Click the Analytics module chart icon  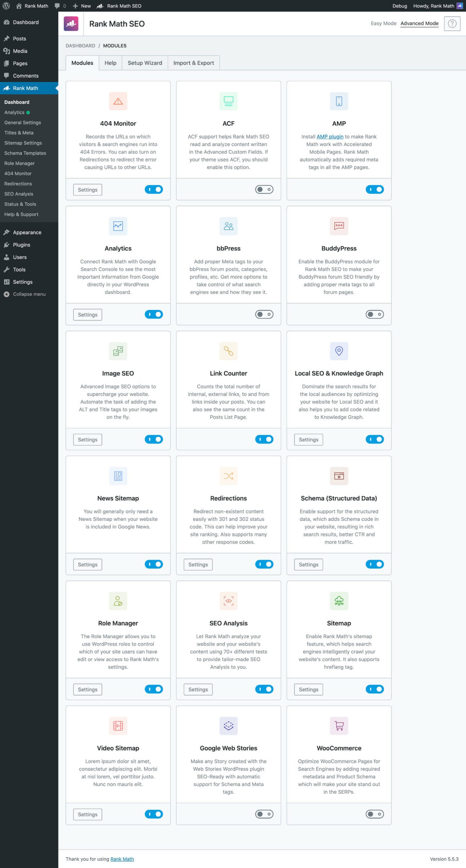pyautogui.click(x=118, y=226)
